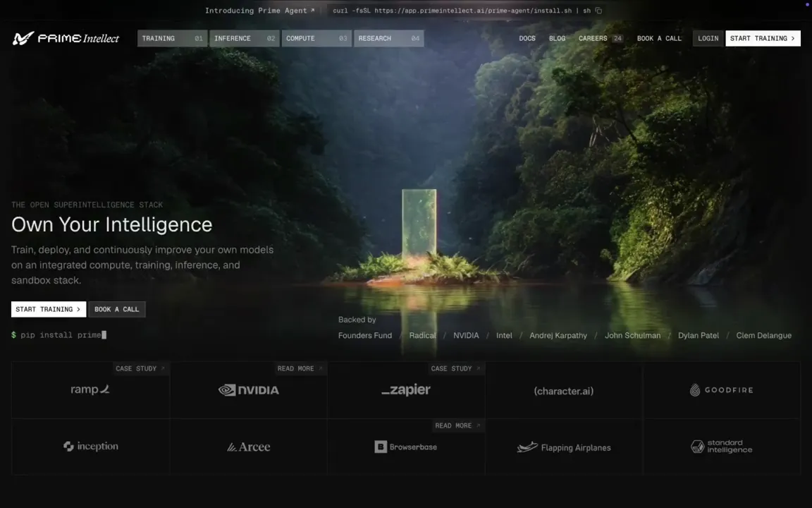812x508 pixels.
Task: Click Founders Fund backer name
Action: pyautogui.click(x=365, y=335)
